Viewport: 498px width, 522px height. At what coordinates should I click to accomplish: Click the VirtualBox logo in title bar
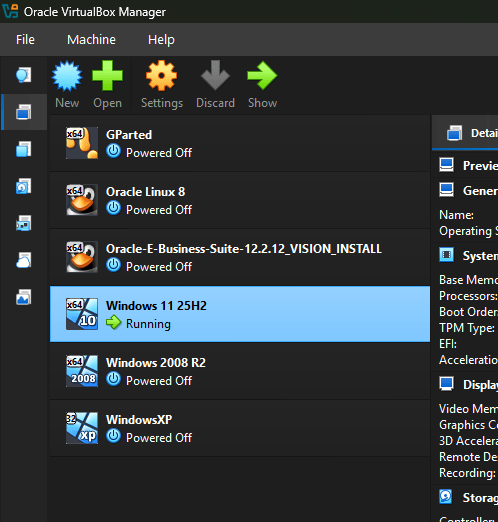coord(10,11)
